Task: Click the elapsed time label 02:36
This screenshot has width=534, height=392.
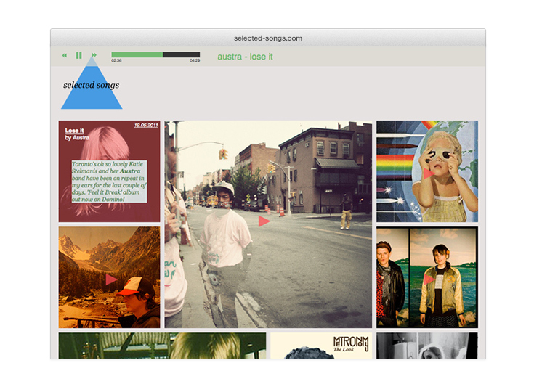Action: click(x=116, y=61)
